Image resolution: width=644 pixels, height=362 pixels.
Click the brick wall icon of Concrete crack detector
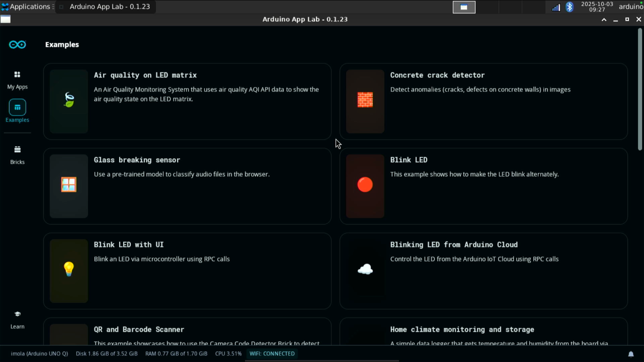coord(365,100)
